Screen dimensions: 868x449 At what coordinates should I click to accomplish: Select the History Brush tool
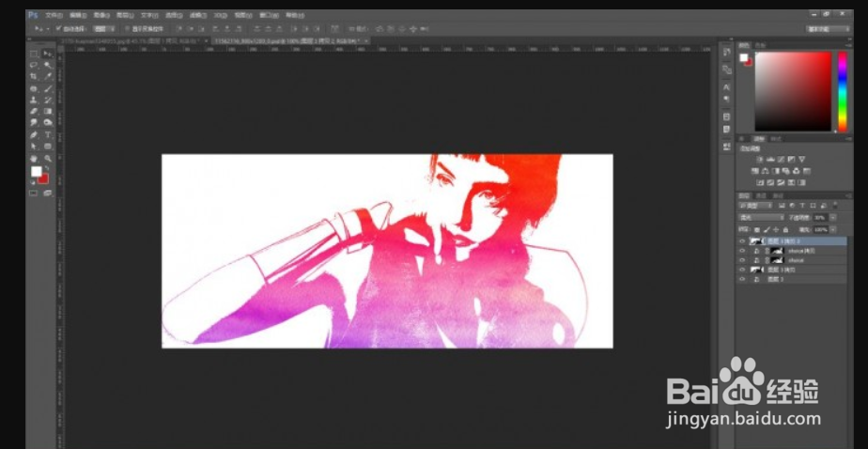tap(48, 101)
